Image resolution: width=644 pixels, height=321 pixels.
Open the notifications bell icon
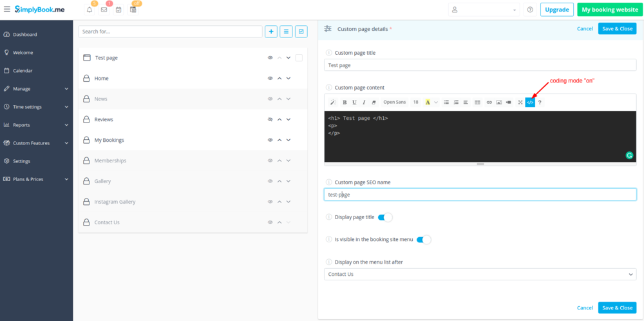(90, 10)
